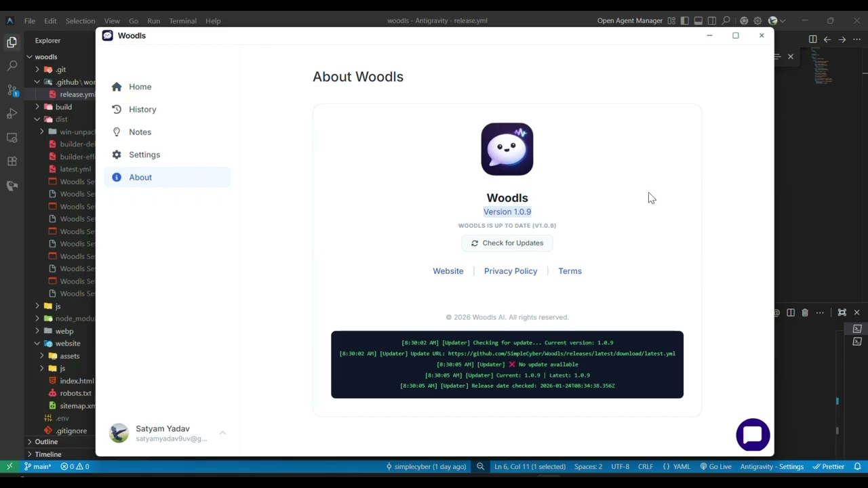The image size is (868, 488).
Task: Navigate forward with the right arrow icon
Action: (842, 39)
